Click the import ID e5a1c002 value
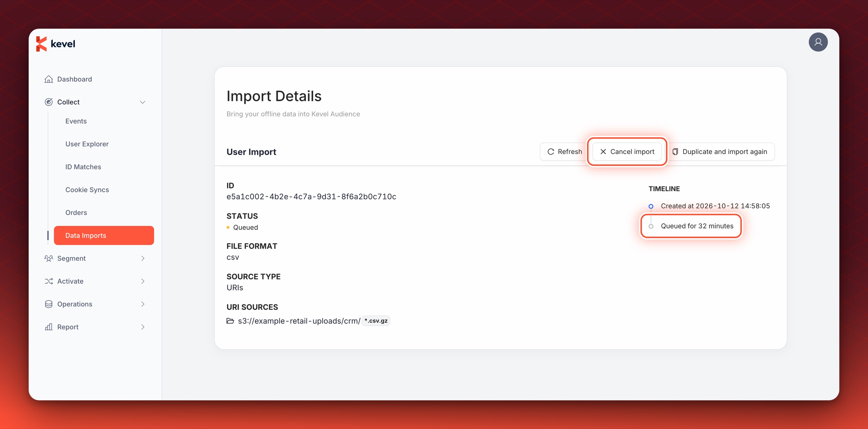The height and width of the screenshot is (429, 868). [311, 197]
